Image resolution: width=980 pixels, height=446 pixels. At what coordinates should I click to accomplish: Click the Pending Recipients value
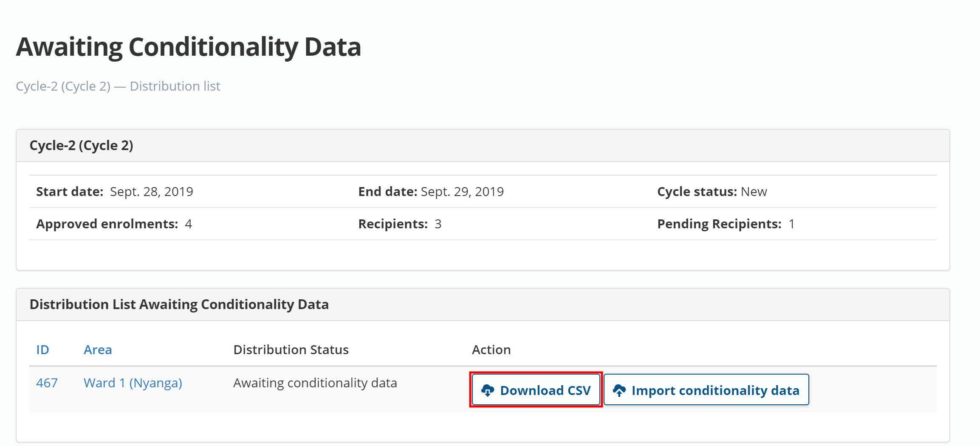coord(791,224)
